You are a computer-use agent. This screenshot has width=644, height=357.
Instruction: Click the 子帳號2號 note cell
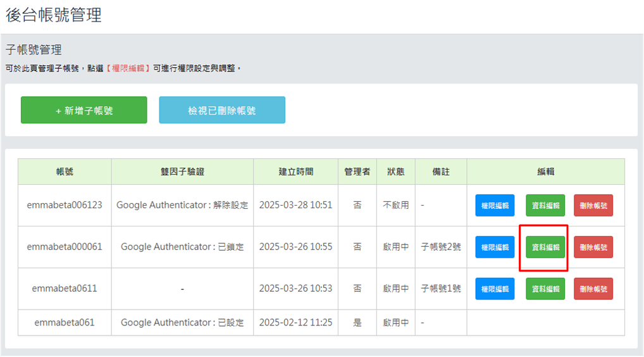coord(441,247)
